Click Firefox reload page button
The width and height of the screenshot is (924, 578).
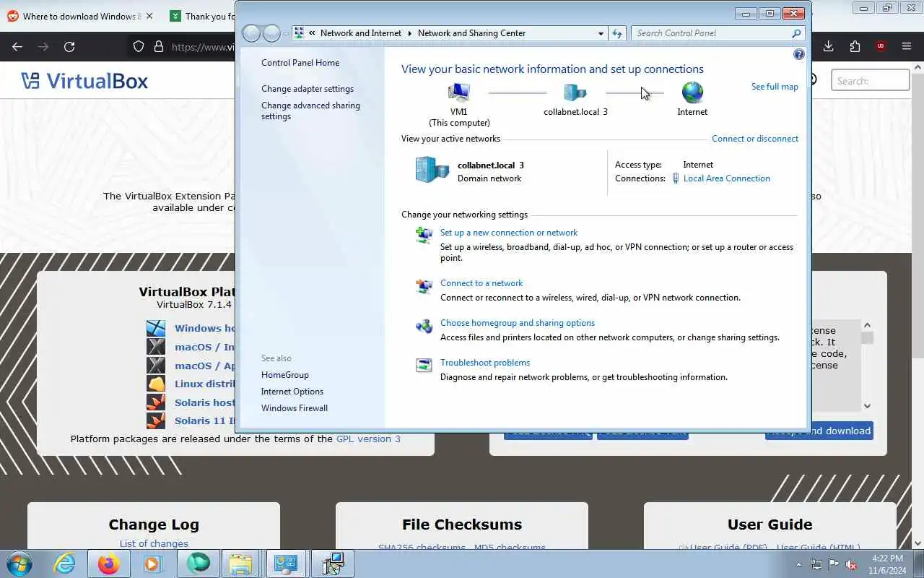pyautogui.click(x=69, y=47)
